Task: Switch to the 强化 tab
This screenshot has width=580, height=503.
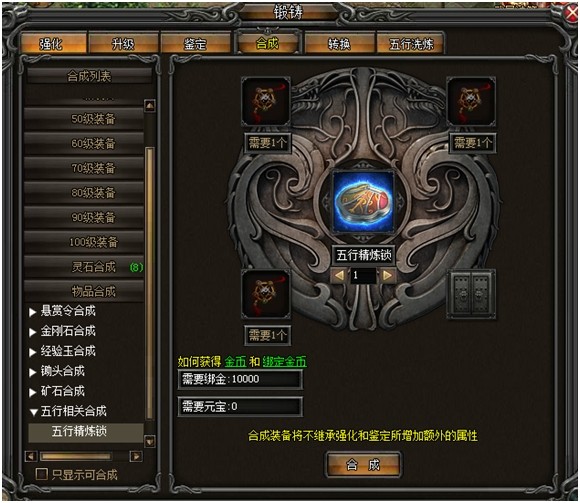Action: (52, 44)
